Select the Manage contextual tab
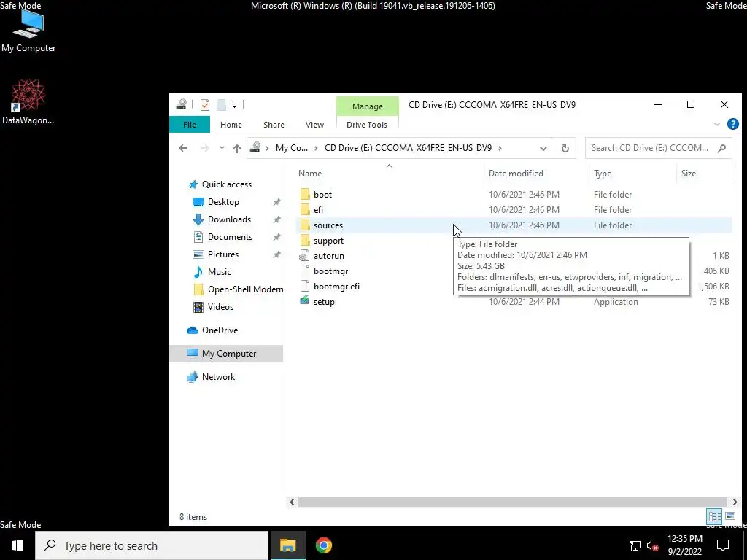747x560 pixels. [368, 106]
